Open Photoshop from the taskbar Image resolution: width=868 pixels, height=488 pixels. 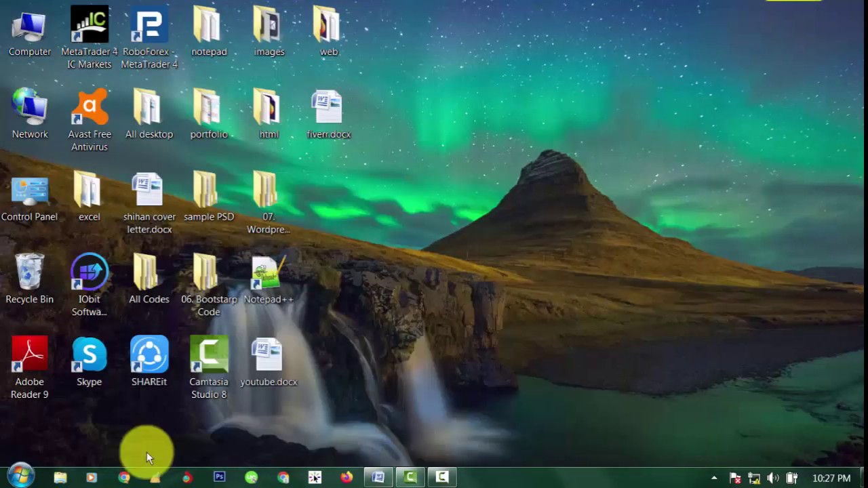pyautogui.click(x=219, y=477)
